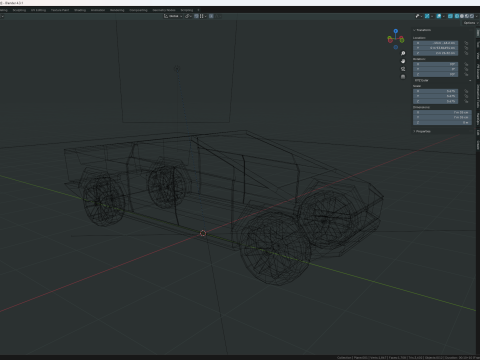Click the zoom view magnifier icon
This screenshot has width=480, height=360.
[403, 53]
